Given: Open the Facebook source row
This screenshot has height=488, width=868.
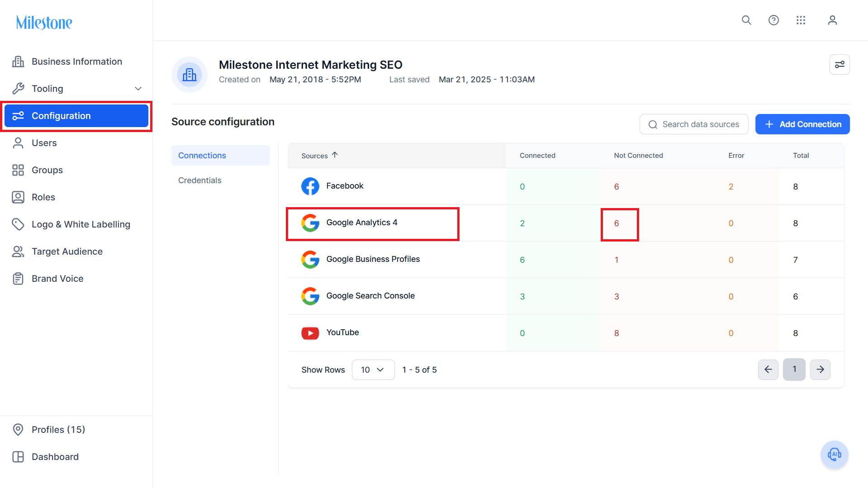Looking at the screenshot, I should click(566, 186).
